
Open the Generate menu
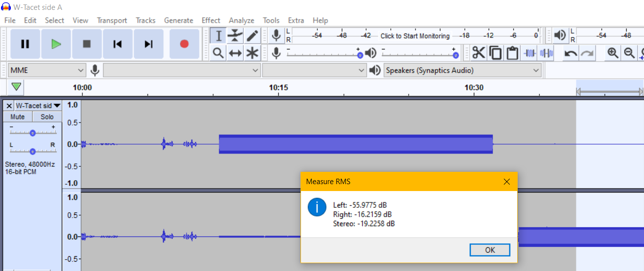click(179, 20)
